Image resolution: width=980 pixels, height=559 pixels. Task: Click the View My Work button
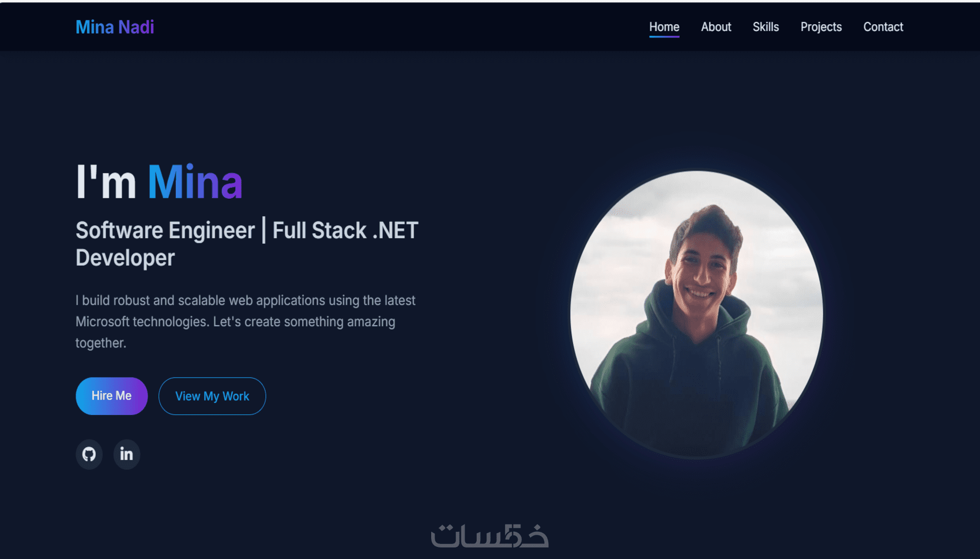point(212,396)
